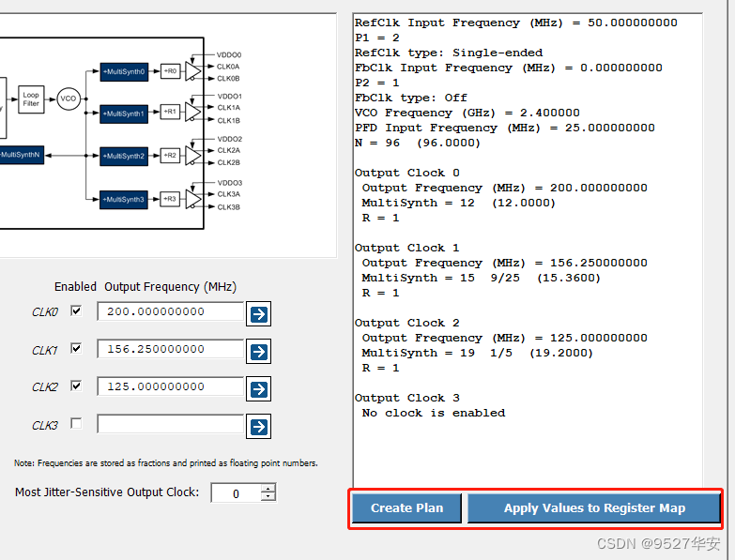Click the Jitter-Sensitive Output Clock number field
Viewport: 735px width, 560px height.
tap(237, 493)
